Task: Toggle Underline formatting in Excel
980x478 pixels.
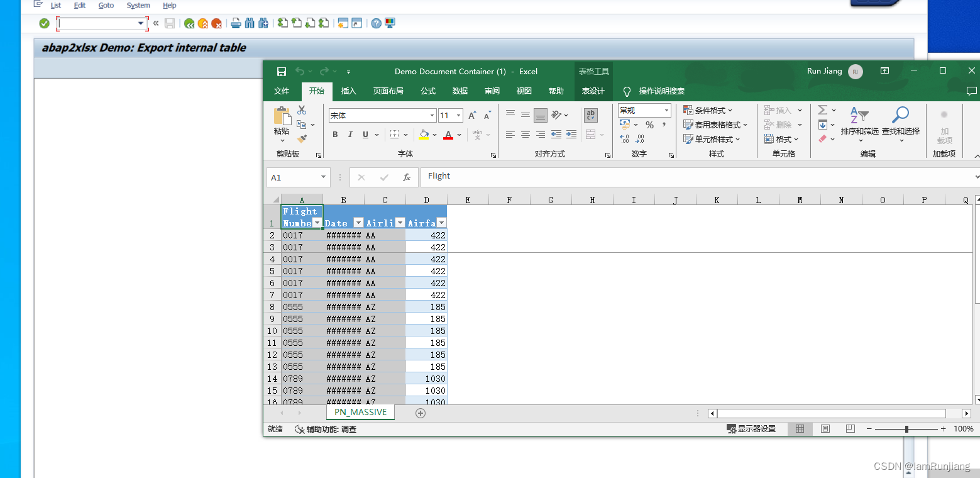Action: pyautogui.click(x=365, y=135)
